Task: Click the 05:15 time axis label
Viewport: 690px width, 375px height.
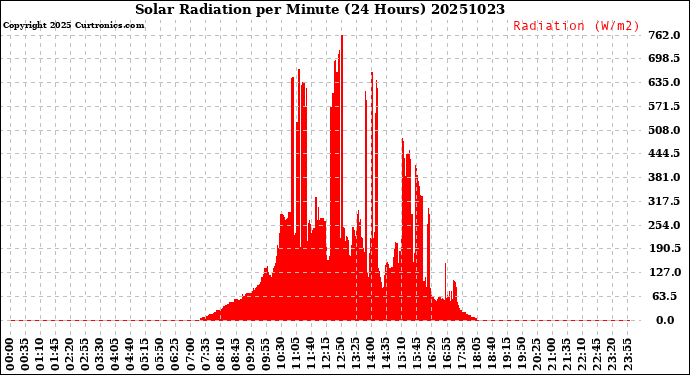Action: (145, 355)
